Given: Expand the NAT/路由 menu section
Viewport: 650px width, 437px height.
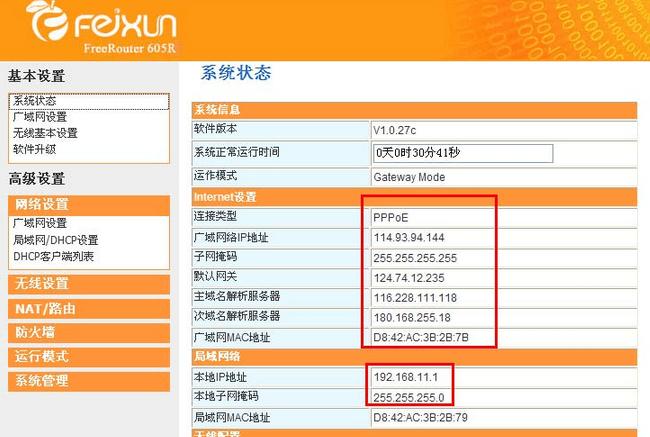Looking at the screenshot, I should tap(89, 309).
